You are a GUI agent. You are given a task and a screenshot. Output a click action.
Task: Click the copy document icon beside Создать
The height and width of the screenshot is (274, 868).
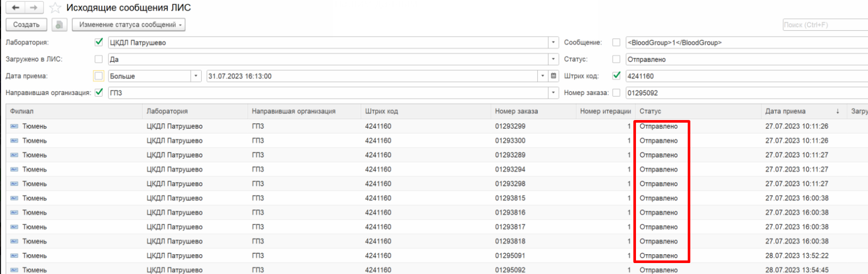click(60, 25)
